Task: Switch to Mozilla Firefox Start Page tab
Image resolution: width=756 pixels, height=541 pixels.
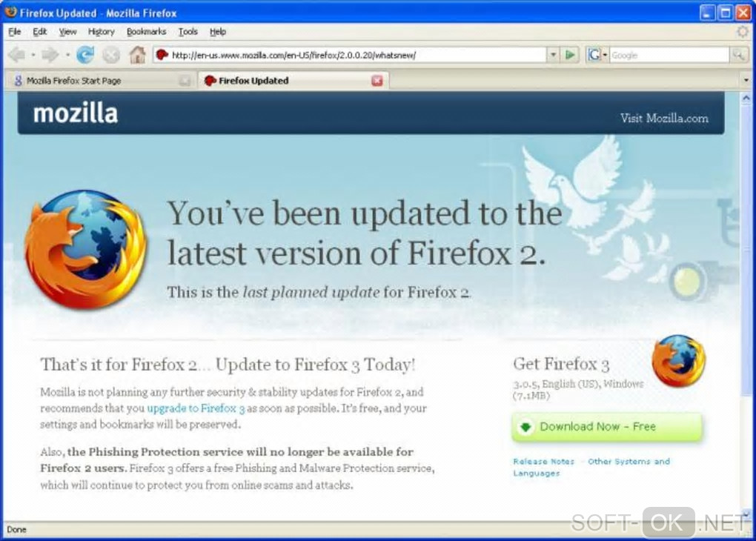Action: (x=101, y=81)
